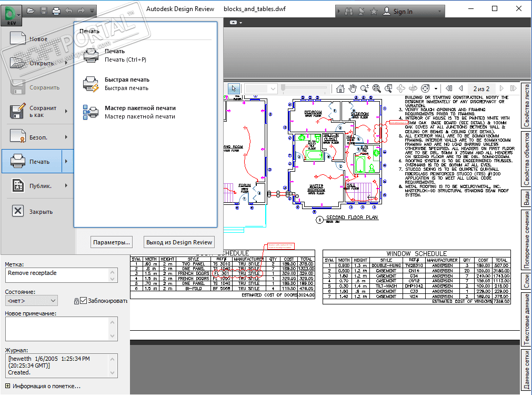The width and height of the screenshot is (532, 395).
Task: Customize the quick access toolbar dropdown
Action: coord(92,11)
